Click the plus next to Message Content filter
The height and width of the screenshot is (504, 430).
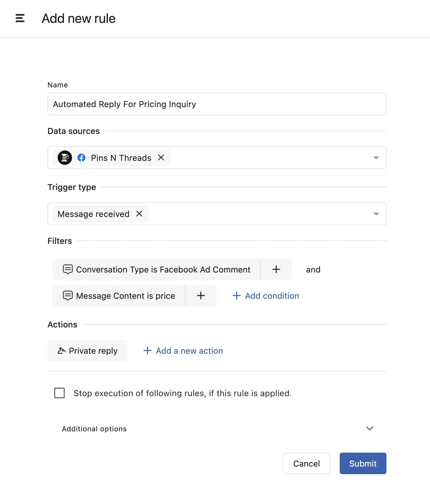[x=200, y=296]
